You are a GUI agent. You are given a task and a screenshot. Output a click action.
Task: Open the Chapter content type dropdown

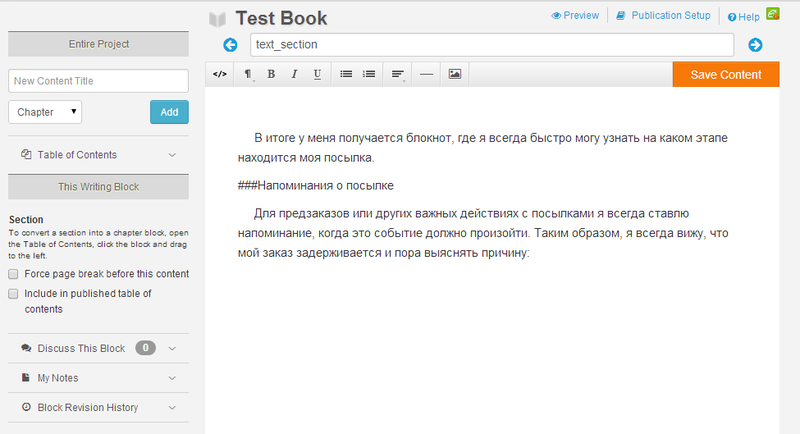tap(46, 112)
